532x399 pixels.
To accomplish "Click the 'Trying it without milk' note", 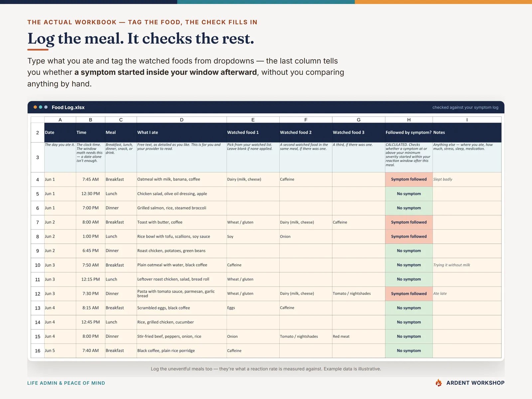I will (x=467, y=265).
